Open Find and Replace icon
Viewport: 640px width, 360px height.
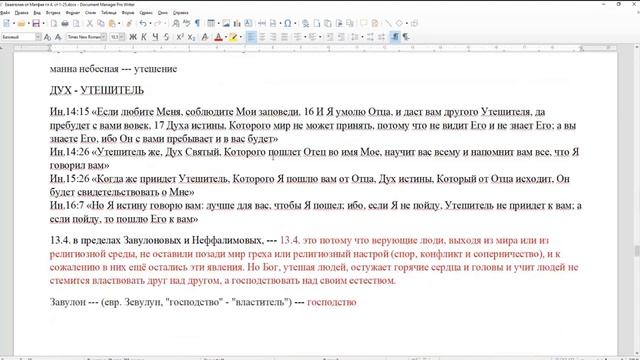[176, 23]
